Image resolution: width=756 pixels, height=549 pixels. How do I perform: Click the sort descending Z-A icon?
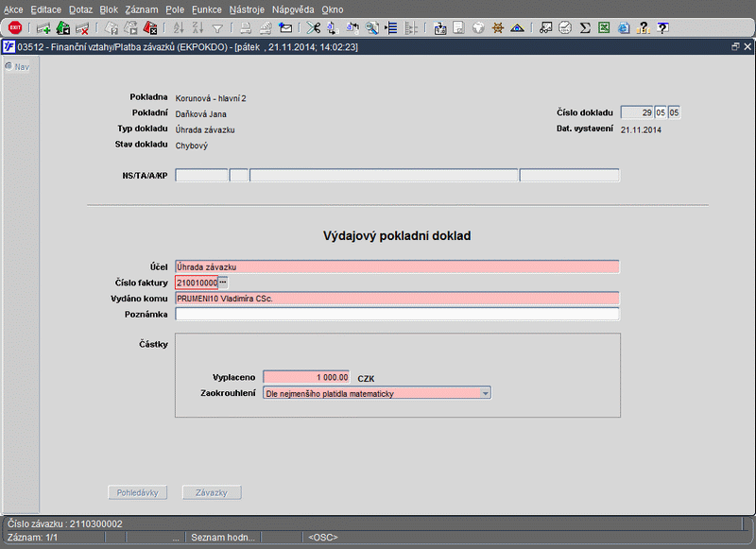pyautogui.click(x=198, y=28)
